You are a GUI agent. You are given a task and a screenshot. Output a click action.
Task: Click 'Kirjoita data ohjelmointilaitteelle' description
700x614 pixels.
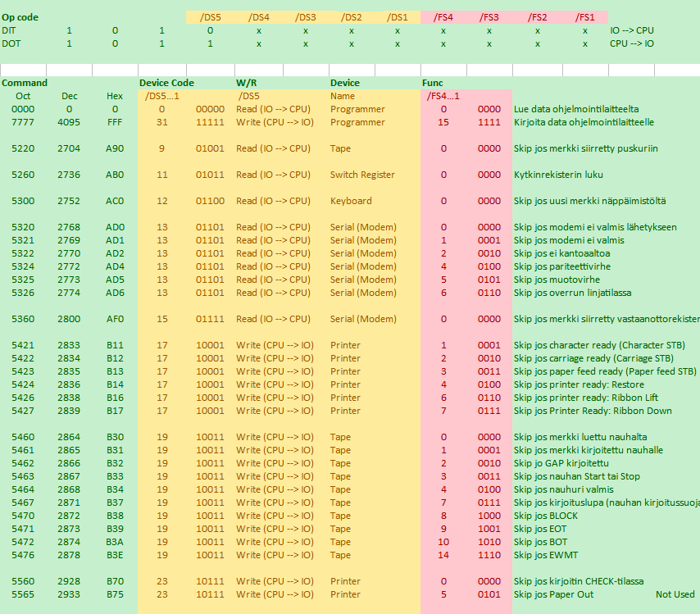(x=584, y=122)
